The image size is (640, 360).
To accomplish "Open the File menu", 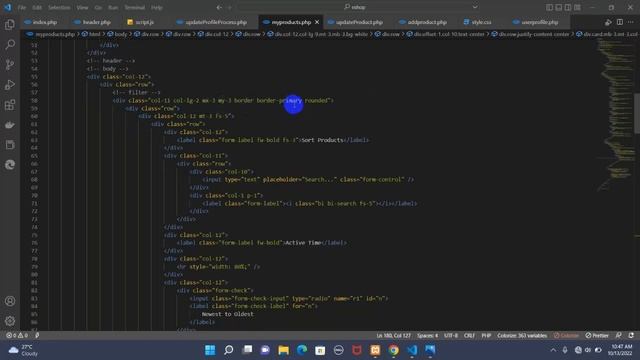I will click(22, 7).
